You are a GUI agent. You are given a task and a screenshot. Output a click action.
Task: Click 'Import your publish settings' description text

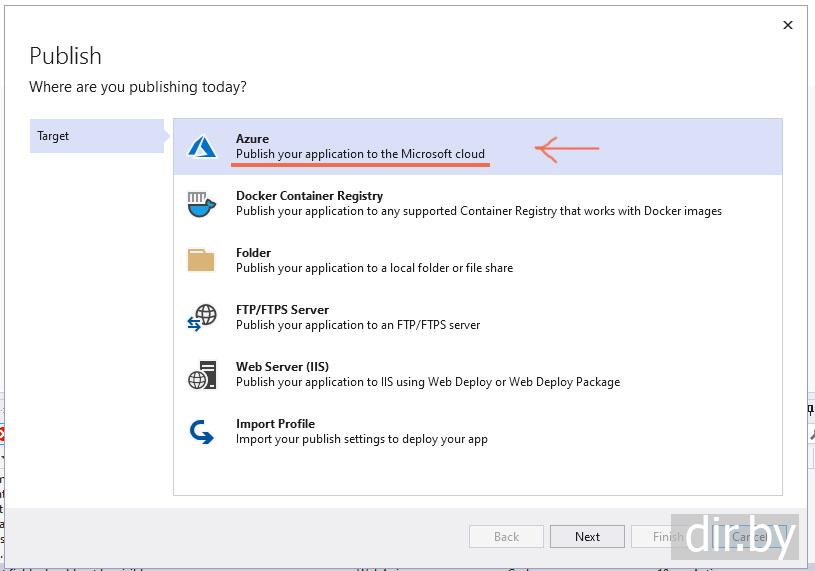(x=361, y=439)
